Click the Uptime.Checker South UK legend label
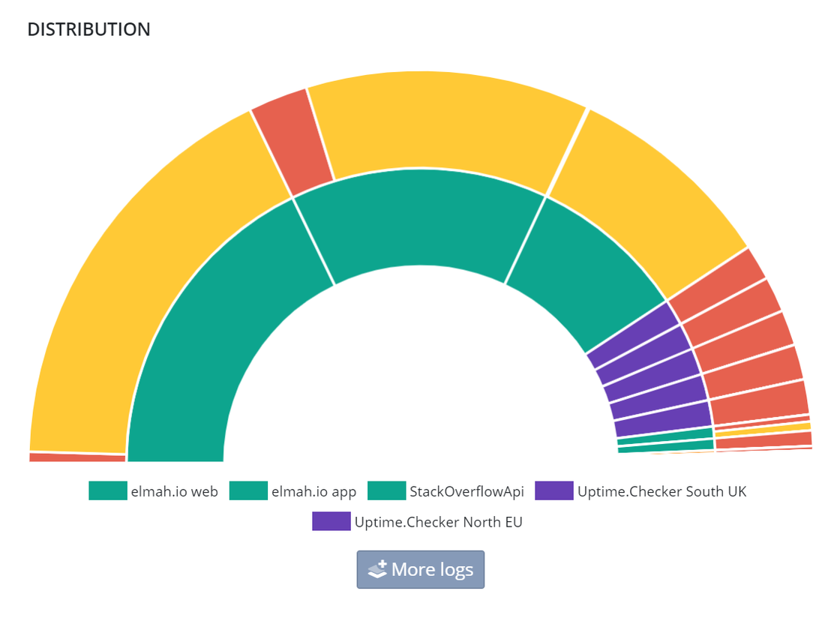The height and width of the screenshot is (618, 840). [x=661, y=491]
